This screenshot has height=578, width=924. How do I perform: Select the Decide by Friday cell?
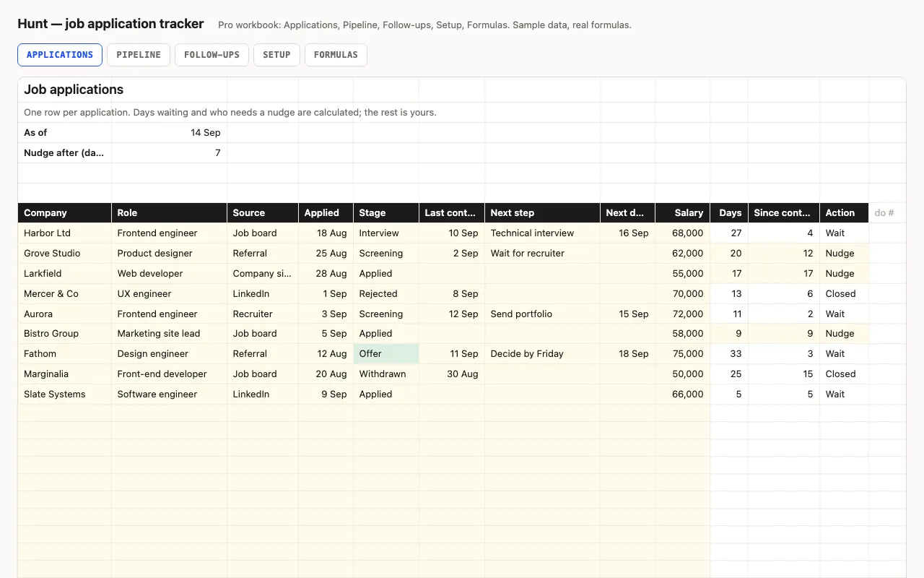click(x=542, y=354)
